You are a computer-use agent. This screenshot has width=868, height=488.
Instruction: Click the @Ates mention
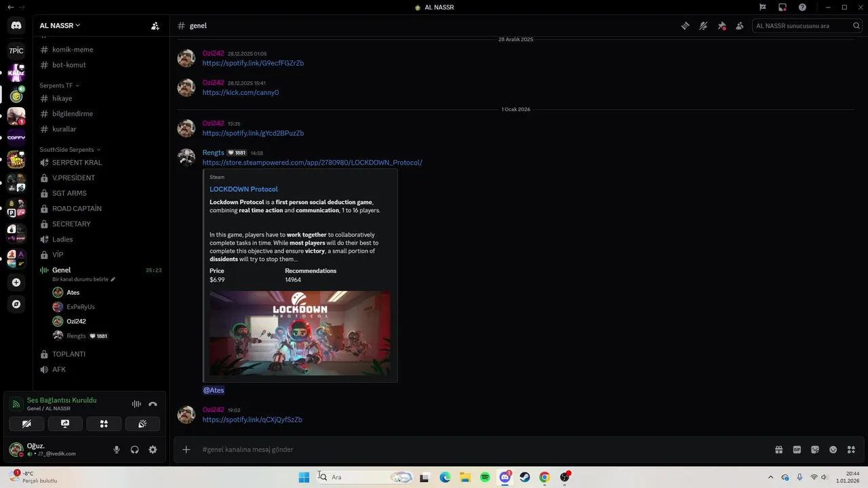[x=214, y=390]
